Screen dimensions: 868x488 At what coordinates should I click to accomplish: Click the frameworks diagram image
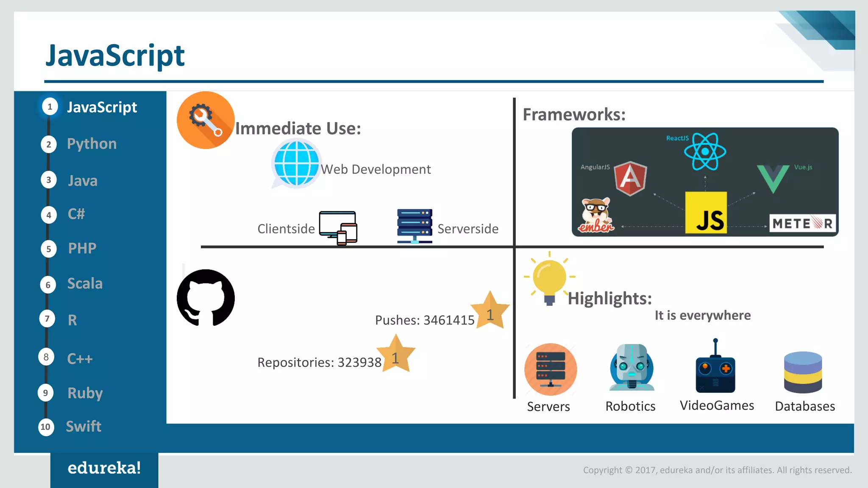click(705, 182)
